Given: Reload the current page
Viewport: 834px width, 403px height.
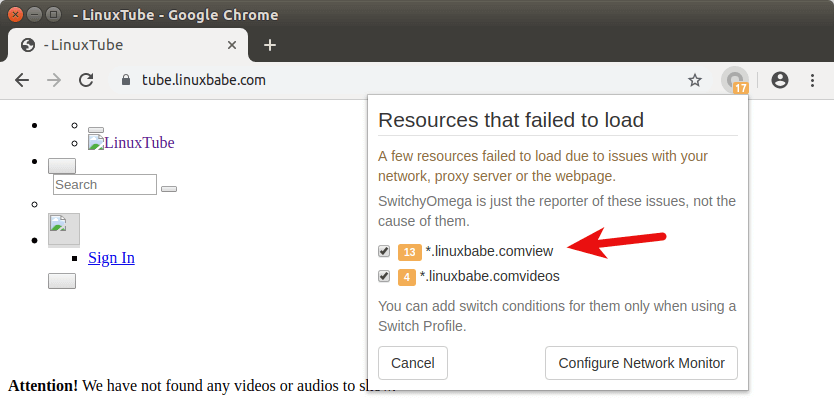Looking at the screenshot, I should point(86,80).
